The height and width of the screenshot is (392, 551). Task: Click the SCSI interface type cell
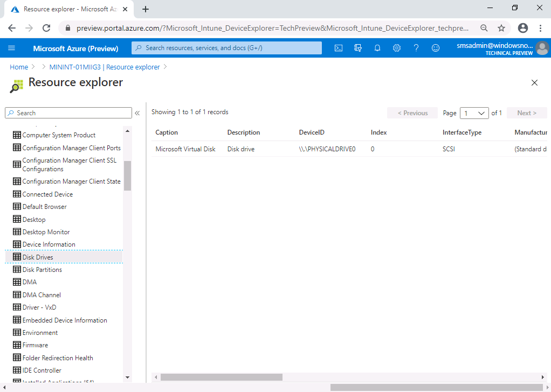click(449, 149)
